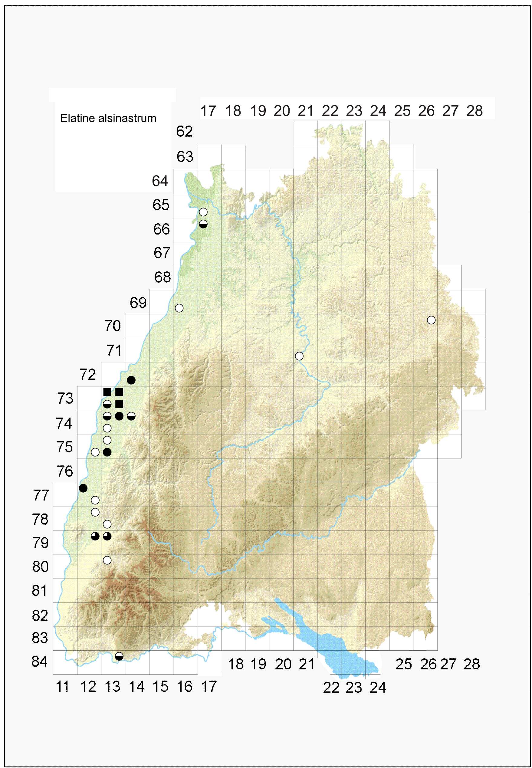
Task: Click the row label '62'
Action: point(184,131)
